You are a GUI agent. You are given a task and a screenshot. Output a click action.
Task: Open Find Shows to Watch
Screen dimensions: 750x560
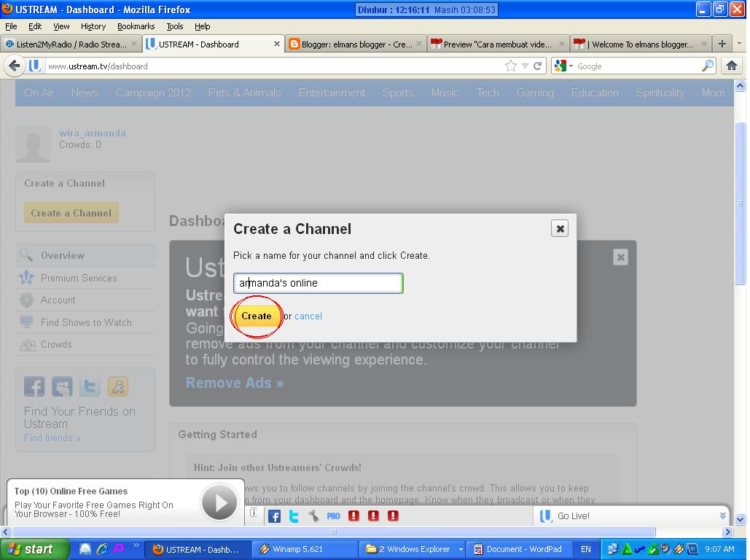(86, 322)
